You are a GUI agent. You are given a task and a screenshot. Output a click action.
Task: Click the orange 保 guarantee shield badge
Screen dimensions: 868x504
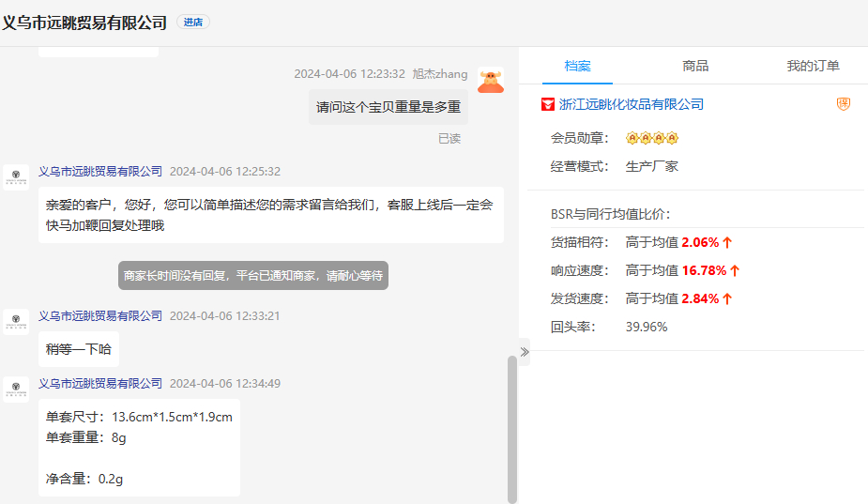point(843,104)
